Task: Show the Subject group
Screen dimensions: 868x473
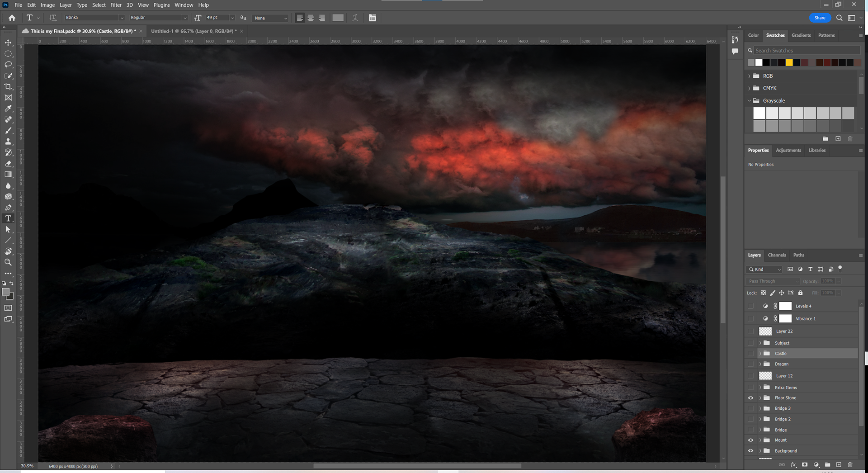Action: click(x=750, y=343)
